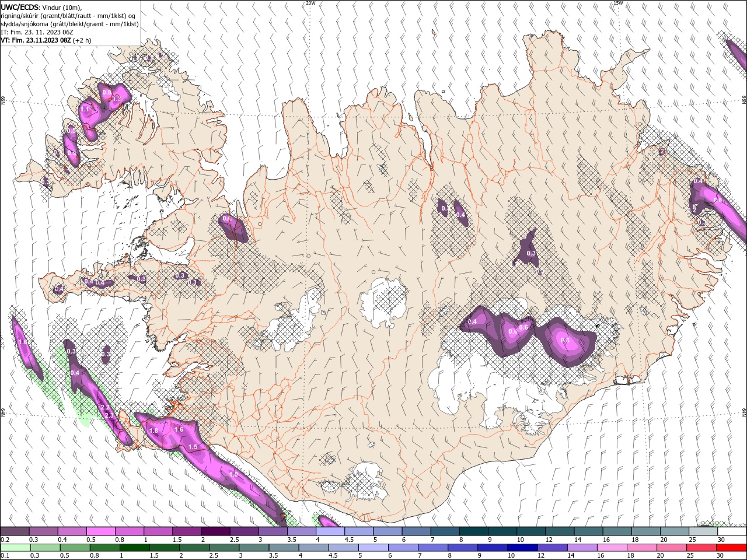Viewport: 747px width, 560px height.
Task: Select the 'VT: Fim. 23.11.2023 08Z (+2 h)' line
Action: [46, 40]
